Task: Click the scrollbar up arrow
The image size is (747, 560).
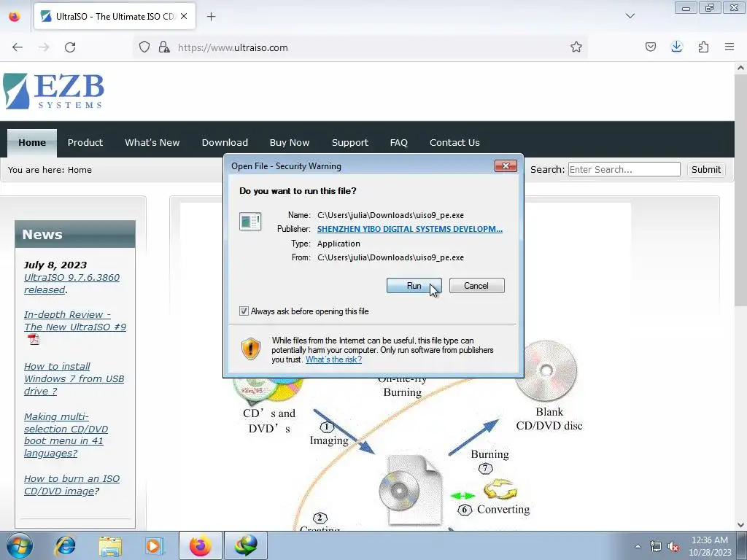Action: point(740,68)
